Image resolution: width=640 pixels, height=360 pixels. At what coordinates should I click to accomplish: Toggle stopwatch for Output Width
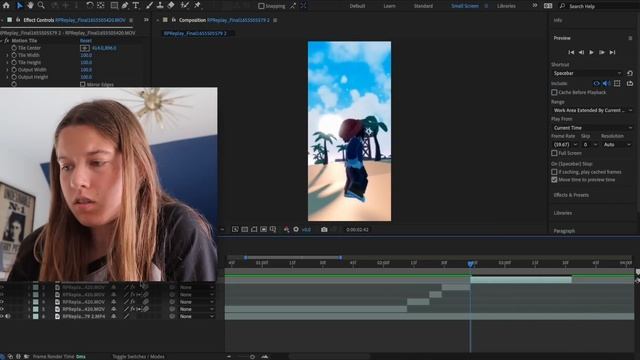click(14, 70)
